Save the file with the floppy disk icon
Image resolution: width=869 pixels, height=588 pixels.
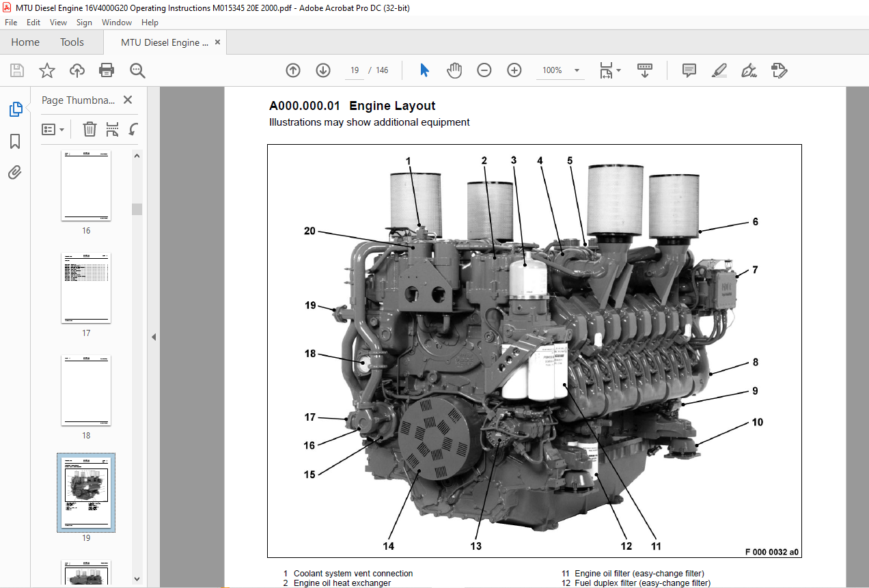17,70
